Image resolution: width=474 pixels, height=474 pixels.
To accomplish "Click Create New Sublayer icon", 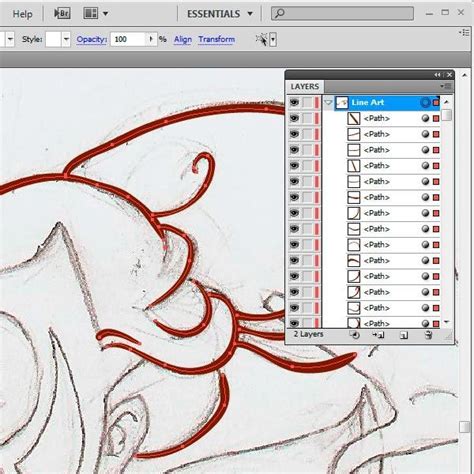I will pos(378,335).
